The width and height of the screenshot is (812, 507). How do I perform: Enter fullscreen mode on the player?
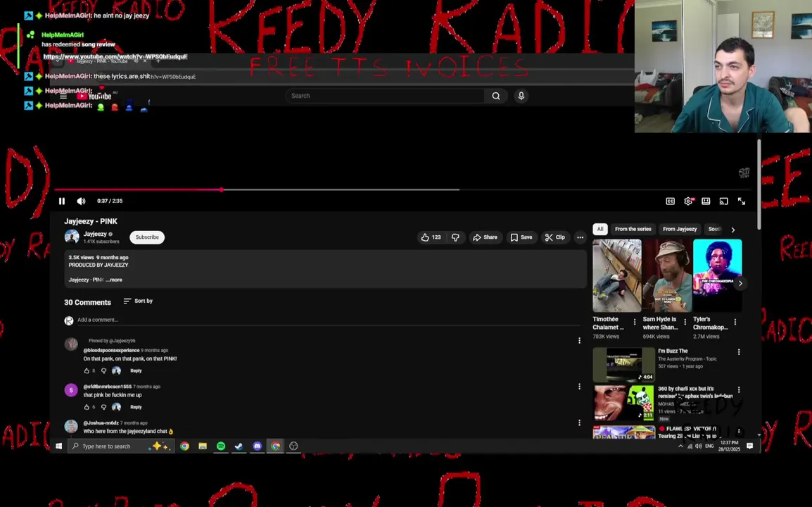coord(742,201)
